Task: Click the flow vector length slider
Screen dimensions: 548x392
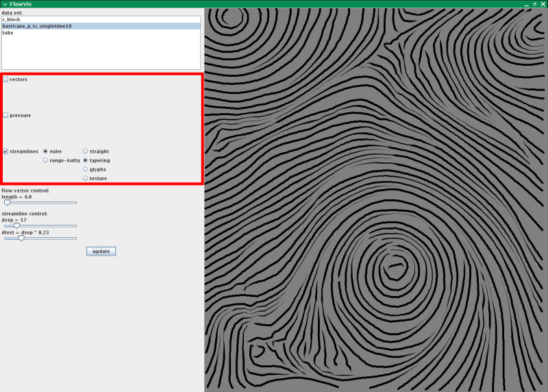Action: pos(40,203)
